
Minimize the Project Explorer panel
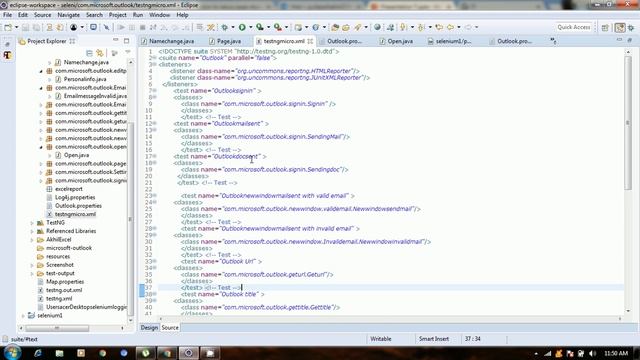pos(116,40)
